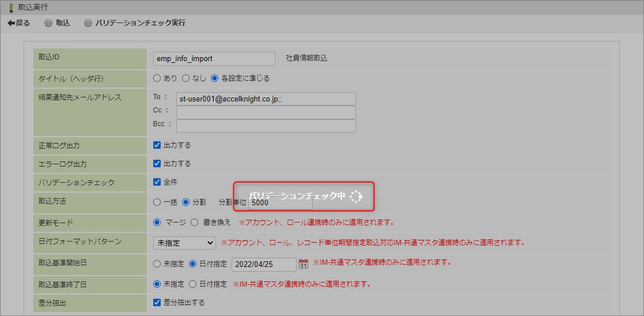
Task: Select the あり radio for タイトル
Action: [x=157, y=78]
